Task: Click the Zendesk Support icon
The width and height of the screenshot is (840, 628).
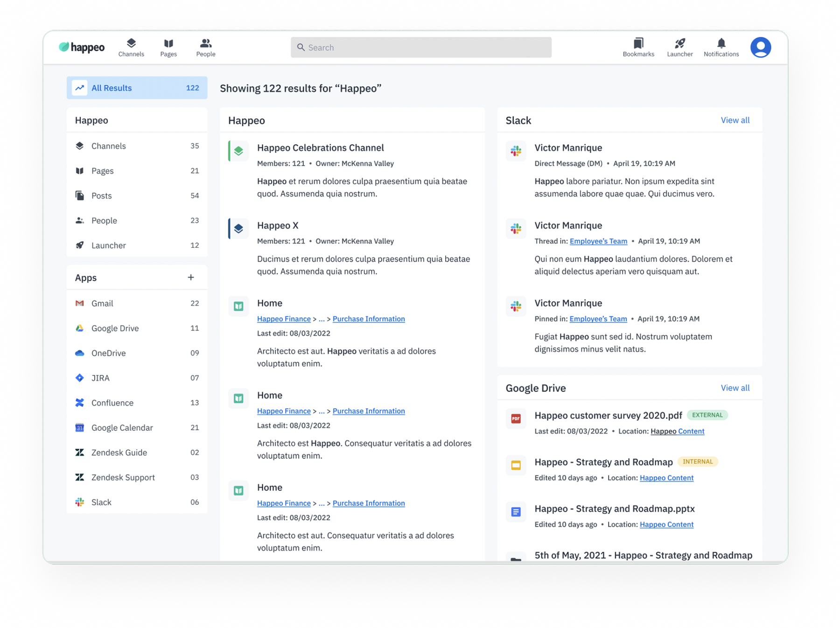Action: [x=80, y=477]
